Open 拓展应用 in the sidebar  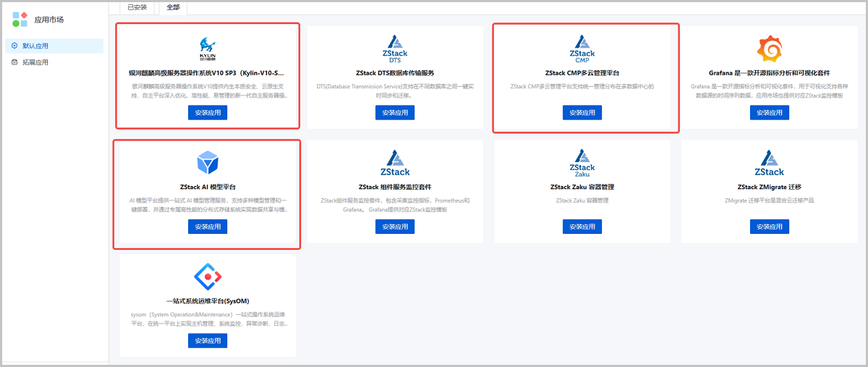coord(35,62)
